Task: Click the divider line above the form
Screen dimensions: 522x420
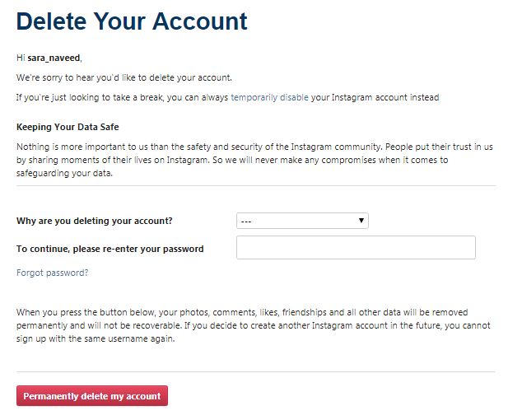Action: pos(255,185)
